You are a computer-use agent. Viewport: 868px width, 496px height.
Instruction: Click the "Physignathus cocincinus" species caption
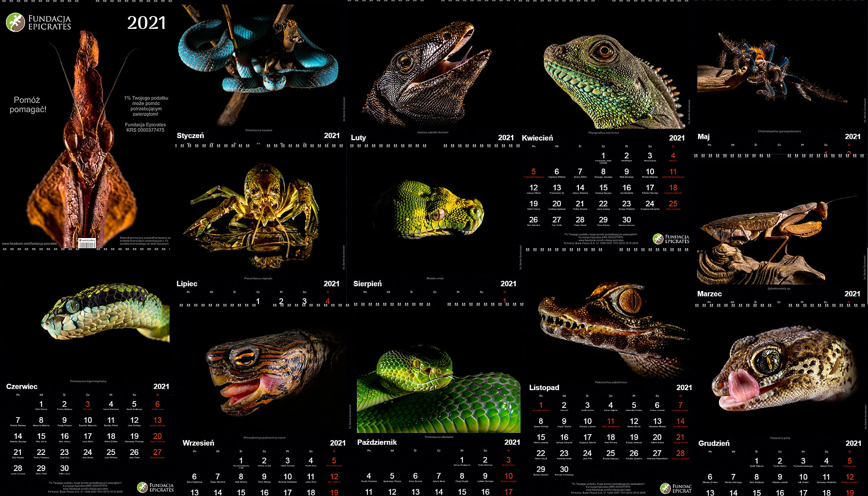tap(604, 133)
